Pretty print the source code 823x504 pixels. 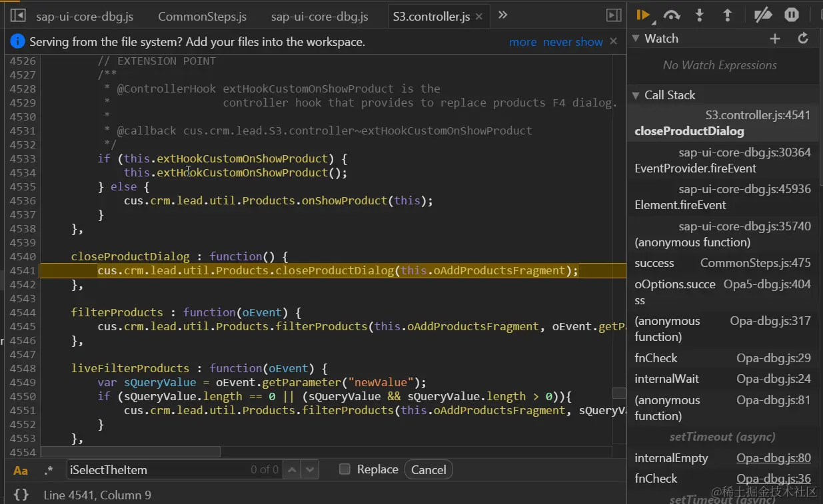click(x=21, y=495)
